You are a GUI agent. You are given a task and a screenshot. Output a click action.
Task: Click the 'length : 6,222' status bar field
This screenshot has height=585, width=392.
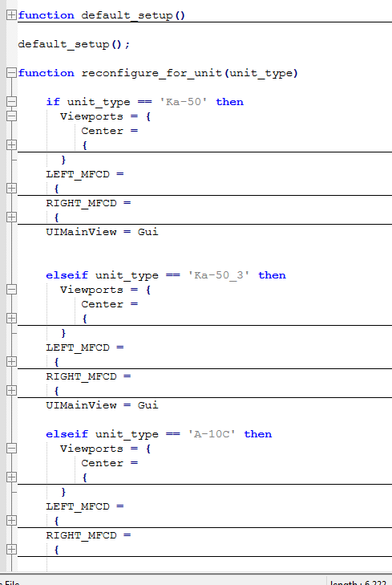tap(359, 581)
